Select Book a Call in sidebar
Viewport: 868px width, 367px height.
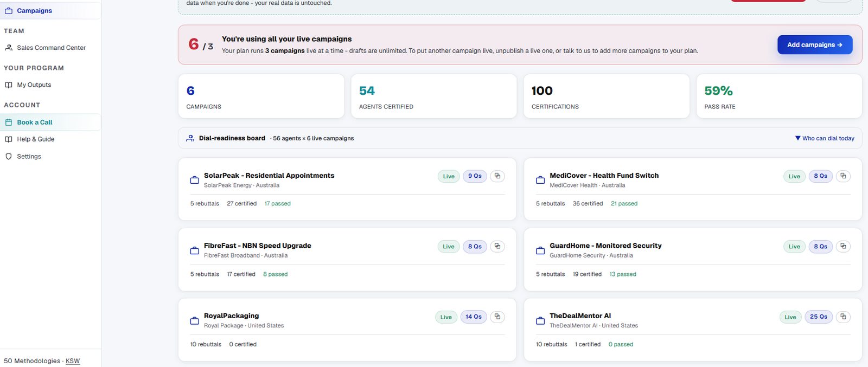pos(50,122)
